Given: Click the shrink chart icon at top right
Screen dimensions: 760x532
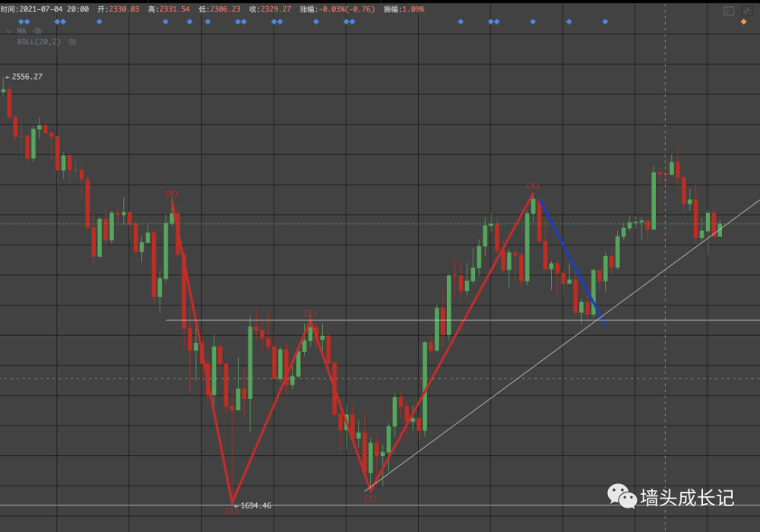Looking at the screenshot, I should 749,10.
